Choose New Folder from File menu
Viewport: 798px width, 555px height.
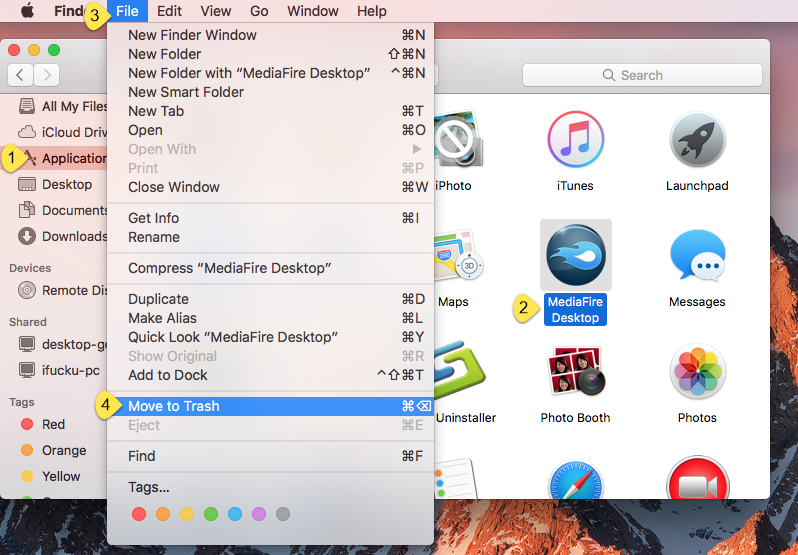[270, 54]
